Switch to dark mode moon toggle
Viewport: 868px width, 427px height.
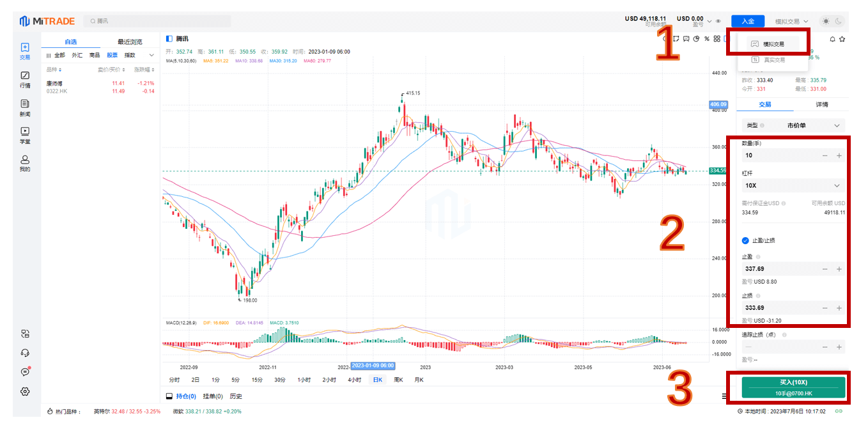tap(839, 21)
